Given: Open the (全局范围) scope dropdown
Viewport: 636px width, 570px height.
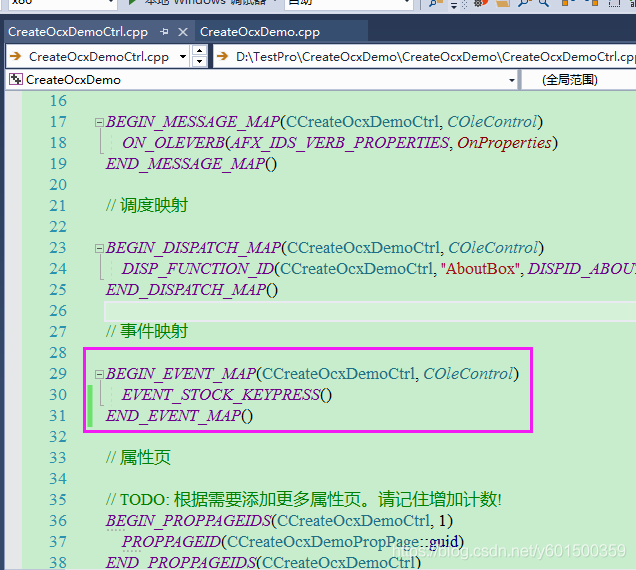Looking at the screenshot, I should (x=579, y=80).
